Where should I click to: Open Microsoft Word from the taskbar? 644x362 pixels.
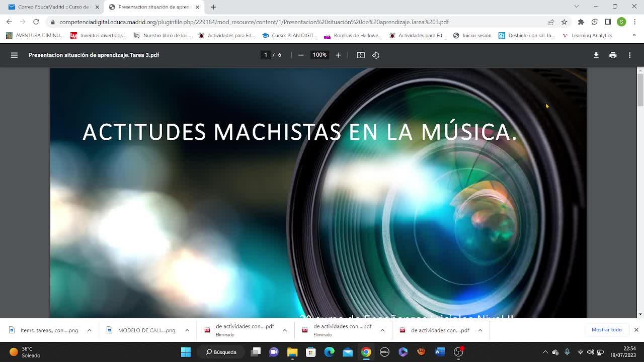tap(440, 352)
